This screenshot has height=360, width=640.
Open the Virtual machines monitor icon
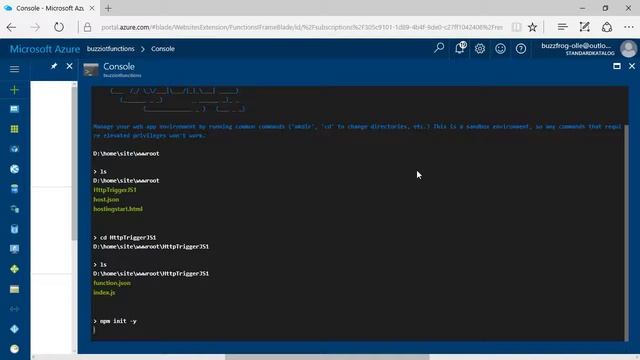click(x=14, y=249)
